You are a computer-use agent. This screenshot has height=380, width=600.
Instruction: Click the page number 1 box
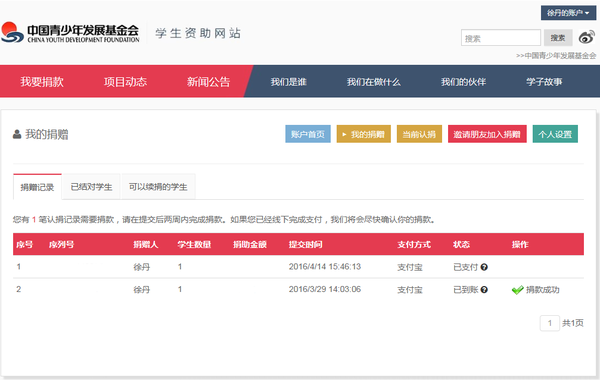click(x=549, y=323)
